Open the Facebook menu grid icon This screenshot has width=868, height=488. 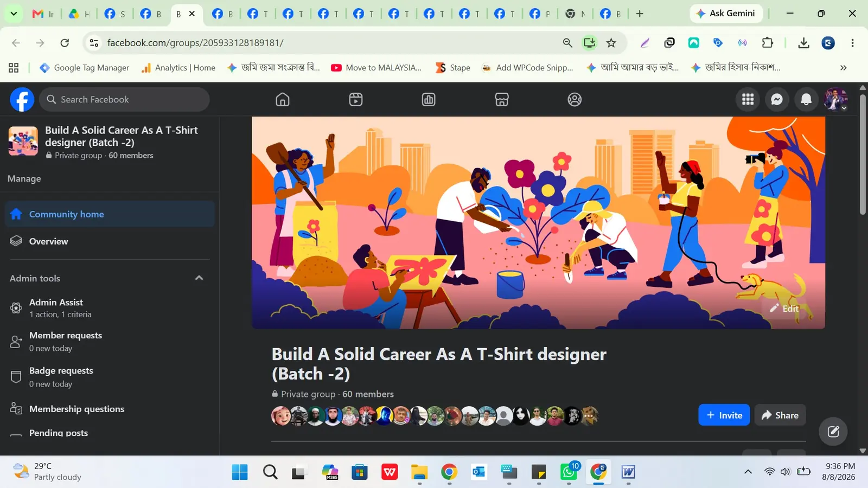point(748,99)
